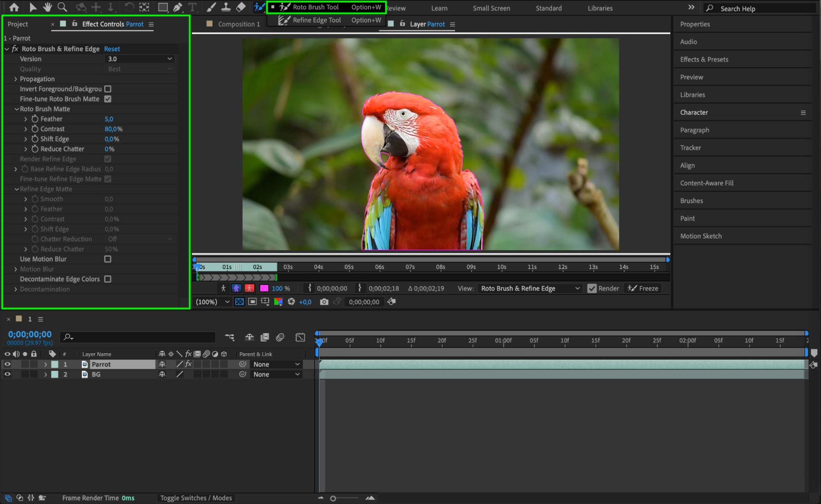Toggle Use Motion Blur checkbox
Viewport: 821px width, 504px height.
[108, 259]
